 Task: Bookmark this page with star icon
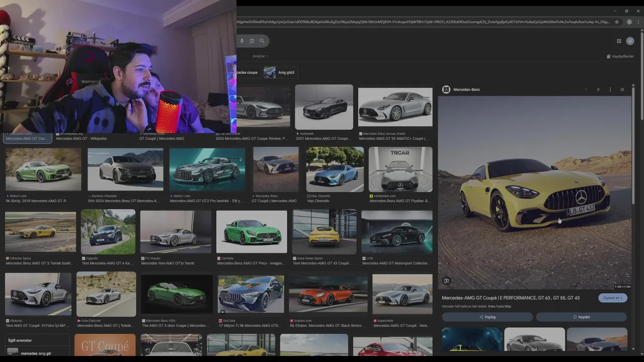617,22
